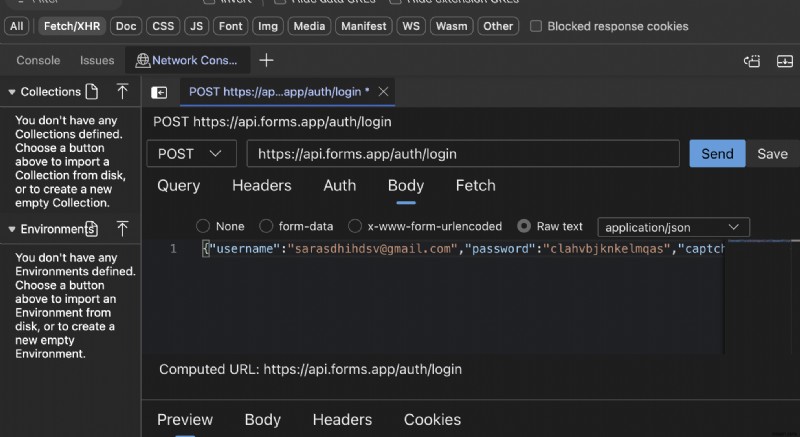Filter requests by Font type
The image size is (800, 437).
[x=231, y=26]
